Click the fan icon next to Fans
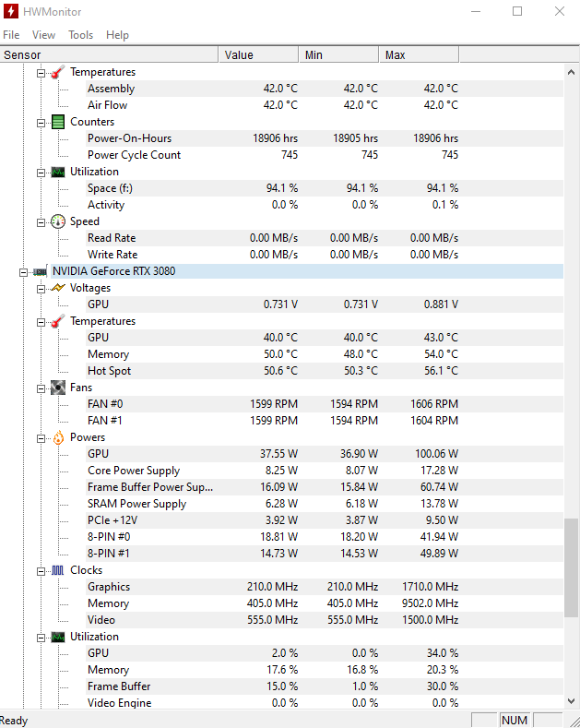Screen dimensions: 580x728 click(58, 388)
